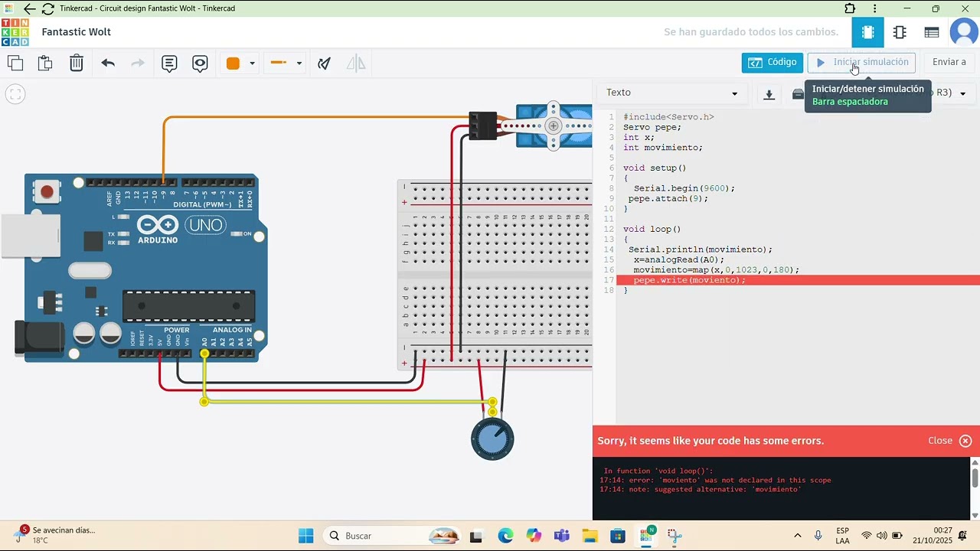Open the user profile avatar
Image resolution: width=980 pixels, height=551 pixels.
tap(963, 32)
